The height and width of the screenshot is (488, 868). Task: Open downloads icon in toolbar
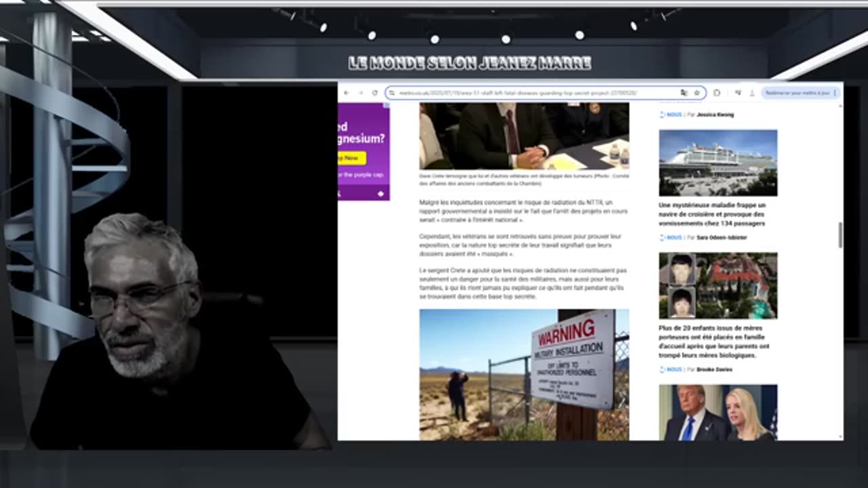click(x=751, y=93)
